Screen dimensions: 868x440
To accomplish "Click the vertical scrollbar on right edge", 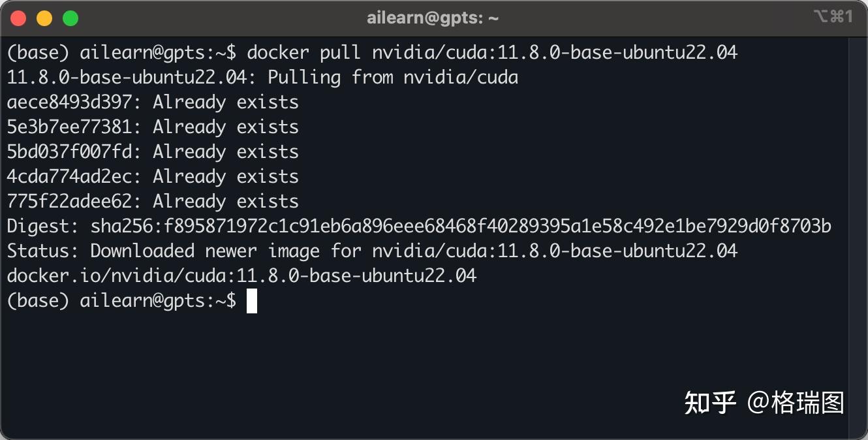I will coord(858,235).
